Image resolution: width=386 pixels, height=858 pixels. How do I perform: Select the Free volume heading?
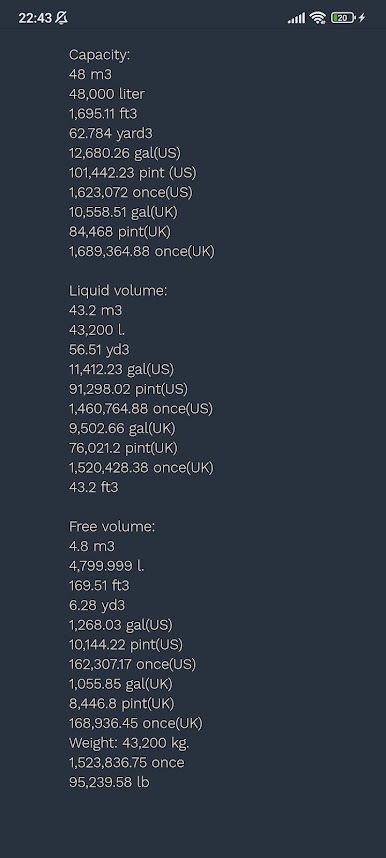click(112, 527)
